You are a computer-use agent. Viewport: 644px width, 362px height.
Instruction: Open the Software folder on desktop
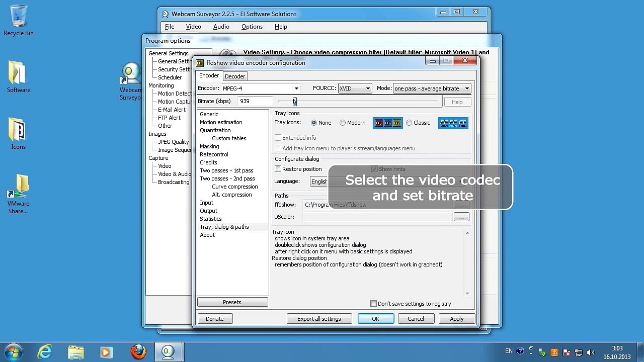point(19,77)
